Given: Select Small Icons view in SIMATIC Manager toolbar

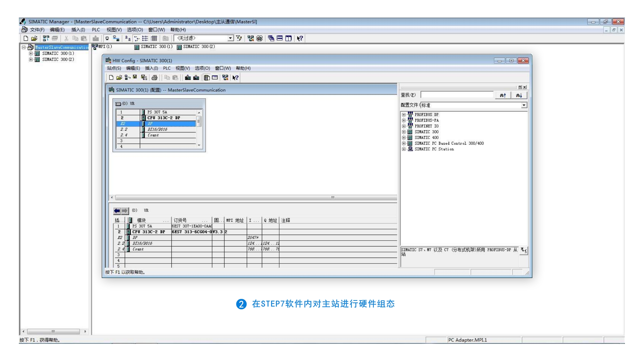Looking at the screenshot, I should 137,38.
